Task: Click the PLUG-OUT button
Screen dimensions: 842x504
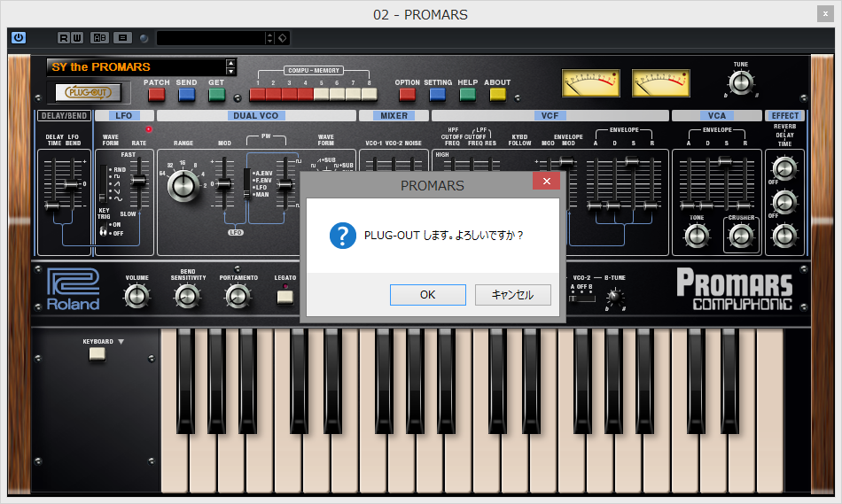Action: [x=89, y=92]
